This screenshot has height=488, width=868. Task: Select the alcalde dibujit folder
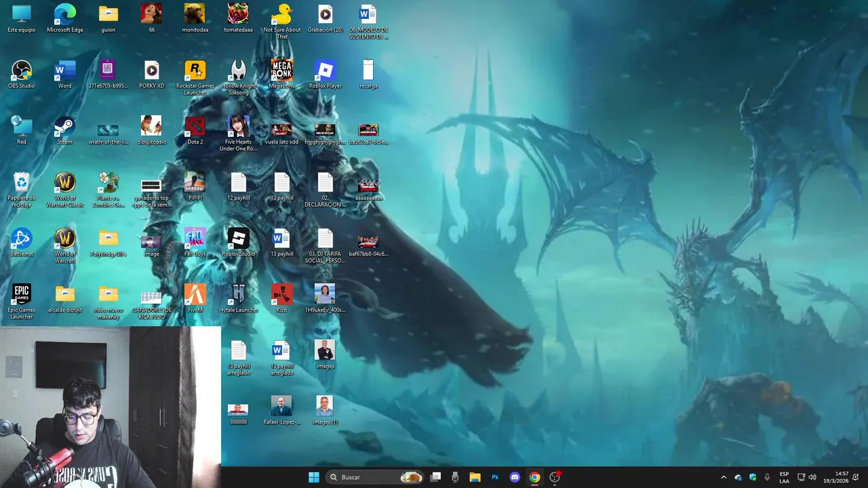(65, 298)
